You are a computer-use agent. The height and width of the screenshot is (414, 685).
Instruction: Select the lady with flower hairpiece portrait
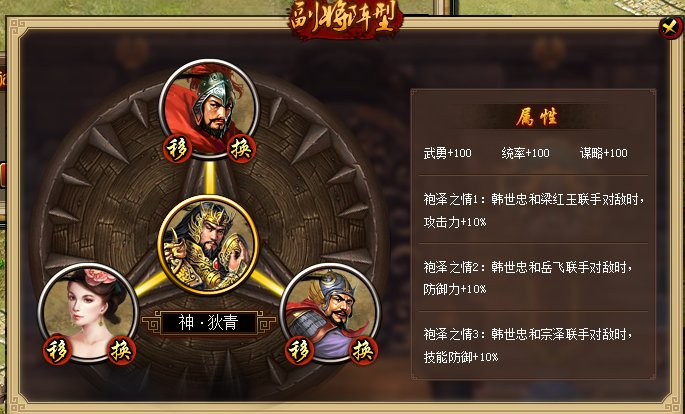88,313
